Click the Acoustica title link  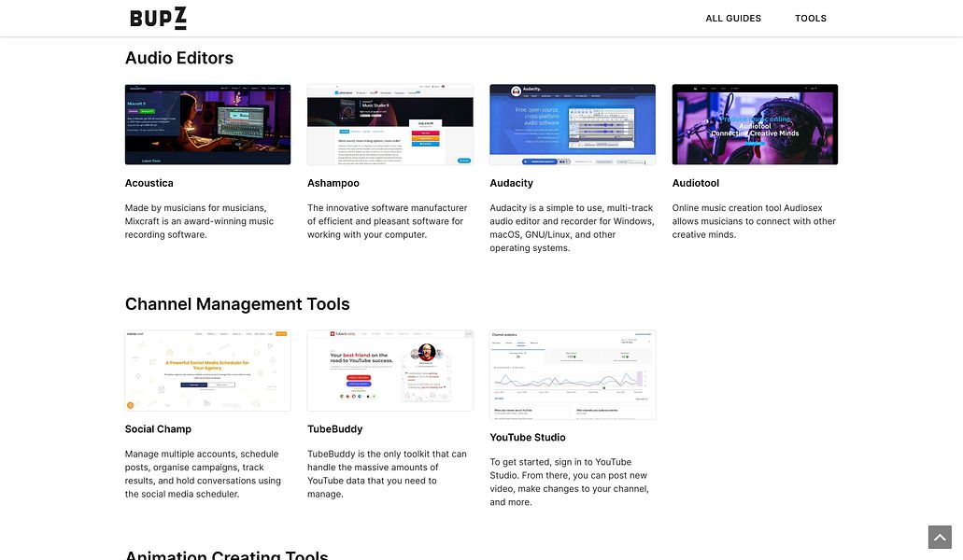tap(149, 183)
